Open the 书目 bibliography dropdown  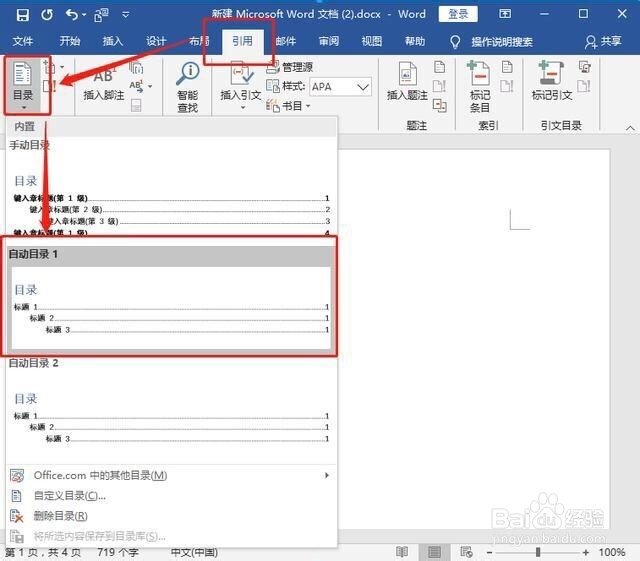tap(289, 106)
